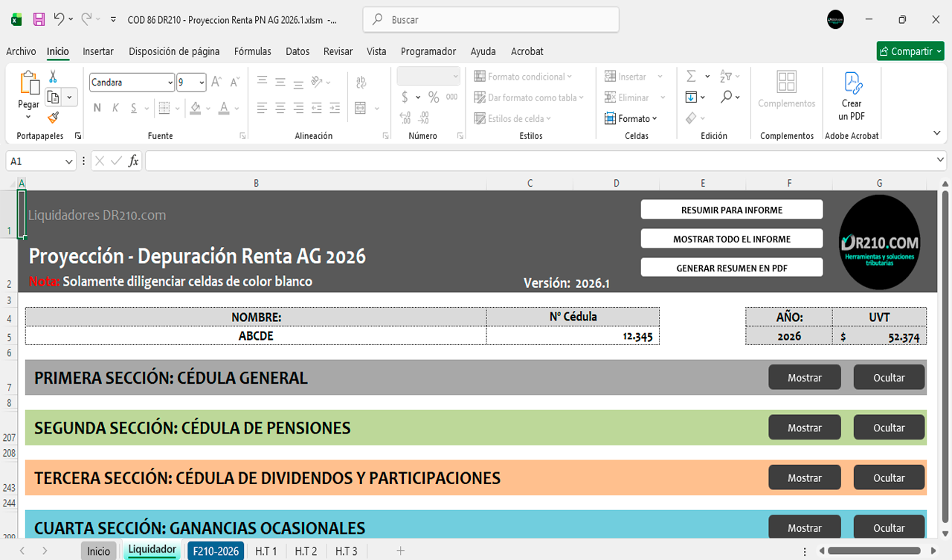952x560 pixels.
Task: Click the Cut scissors icon
Action: [53, 77]
